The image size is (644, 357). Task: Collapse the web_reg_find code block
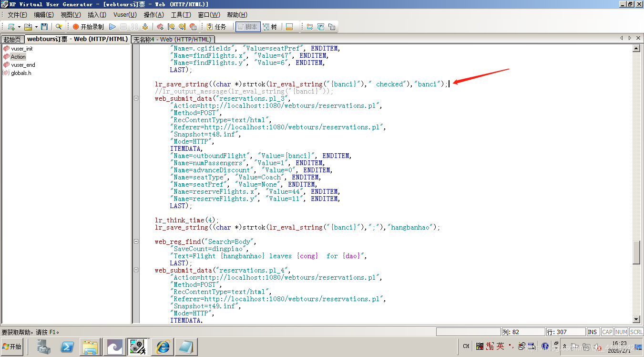tap(136, 241)
